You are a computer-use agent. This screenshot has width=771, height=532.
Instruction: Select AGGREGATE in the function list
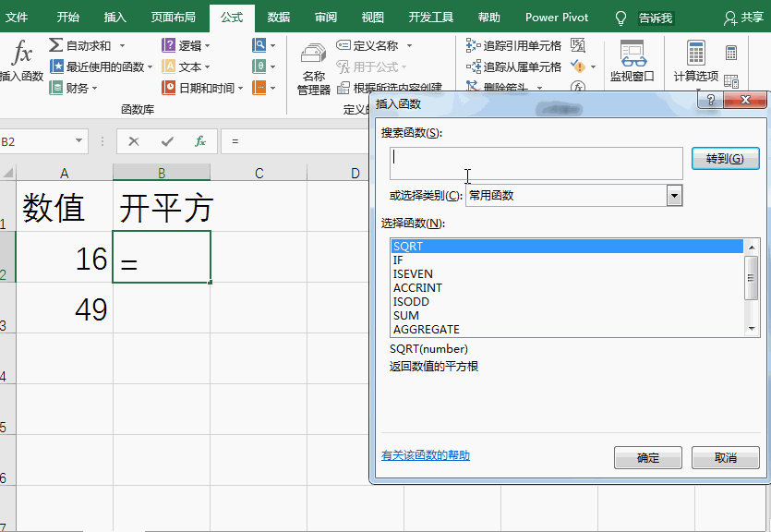567,329
